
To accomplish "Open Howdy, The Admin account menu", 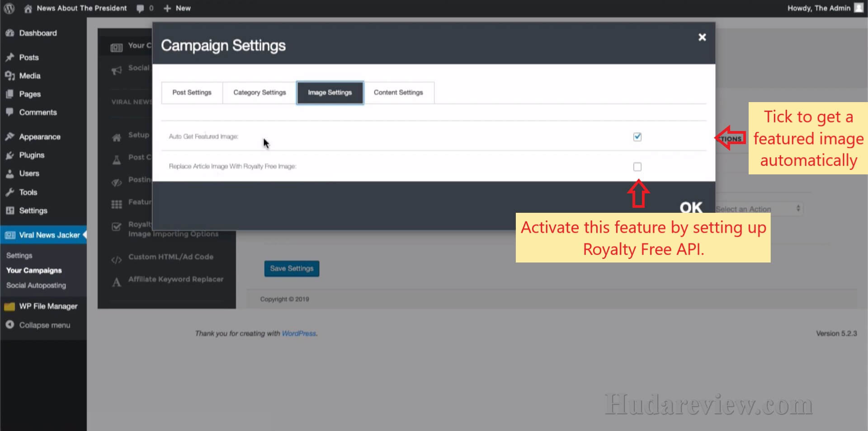I will click(825, 8).
